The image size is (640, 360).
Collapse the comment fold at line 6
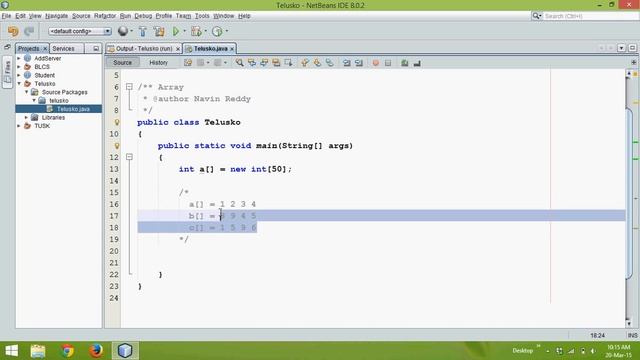(x=129, y=87)
